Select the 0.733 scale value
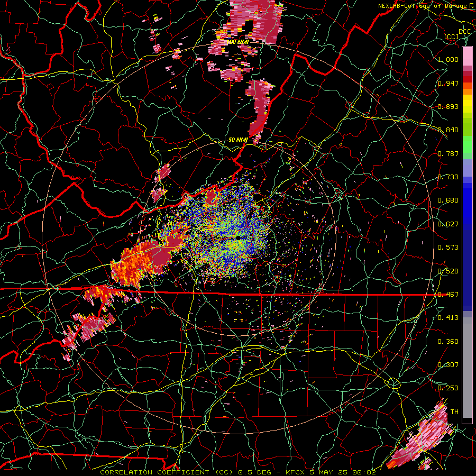The width and height of the screenshot is (476, 476). point(448,177)
